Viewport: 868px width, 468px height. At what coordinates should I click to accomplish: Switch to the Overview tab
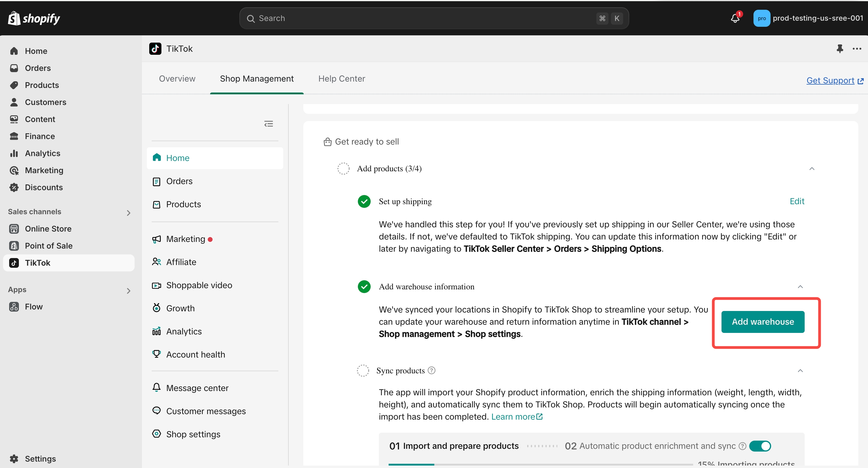177,79
